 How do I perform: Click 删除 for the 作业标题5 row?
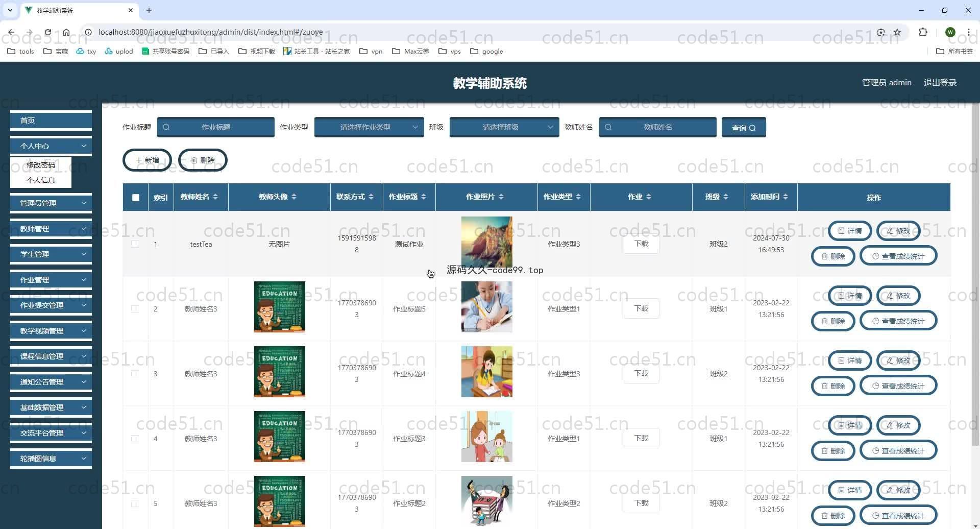click(833, 321)
